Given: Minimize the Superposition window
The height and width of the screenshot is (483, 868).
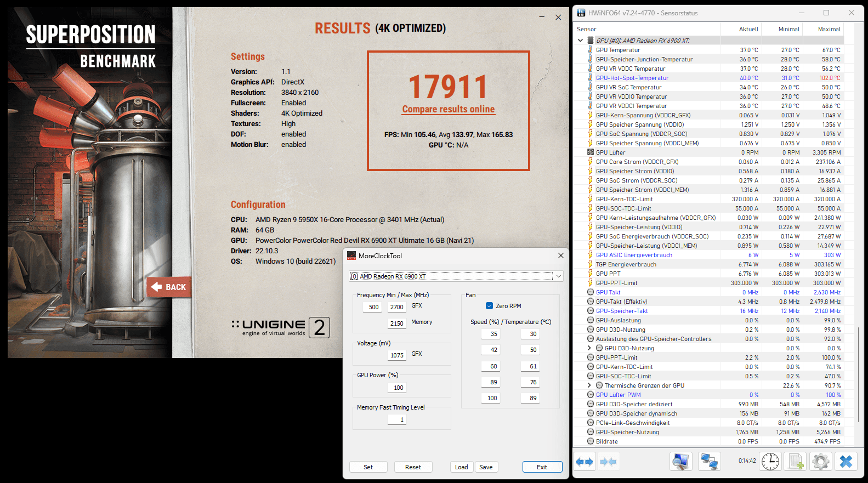Looking at the screenshot, I should tap(542, 18).
